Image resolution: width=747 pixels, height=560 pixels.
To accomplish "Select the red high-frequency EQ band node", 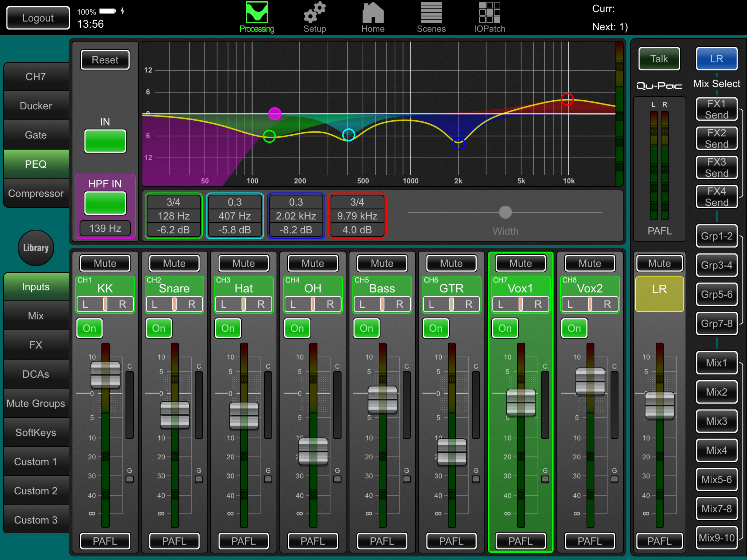I will [567, 99].
